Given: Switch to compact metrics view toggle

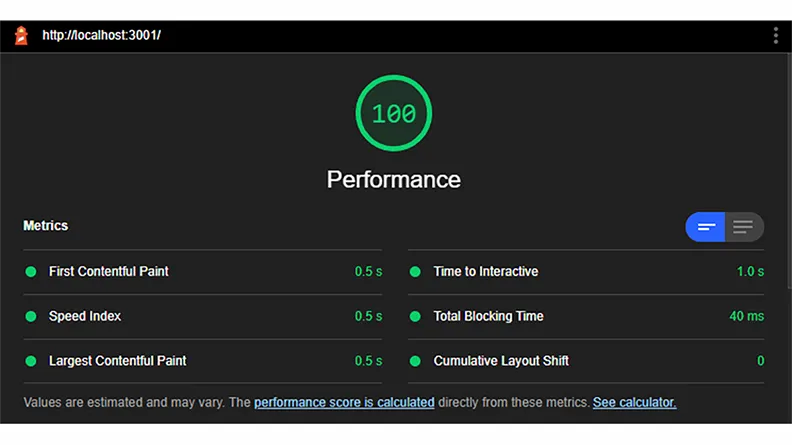Looking at the screenshot, I should [x=705, y=227].
